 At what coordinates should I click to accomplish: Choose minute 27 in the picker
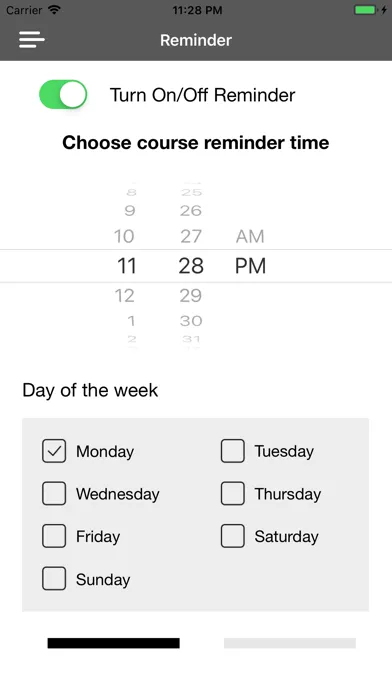pyautogui.click(x=191, y=237)
